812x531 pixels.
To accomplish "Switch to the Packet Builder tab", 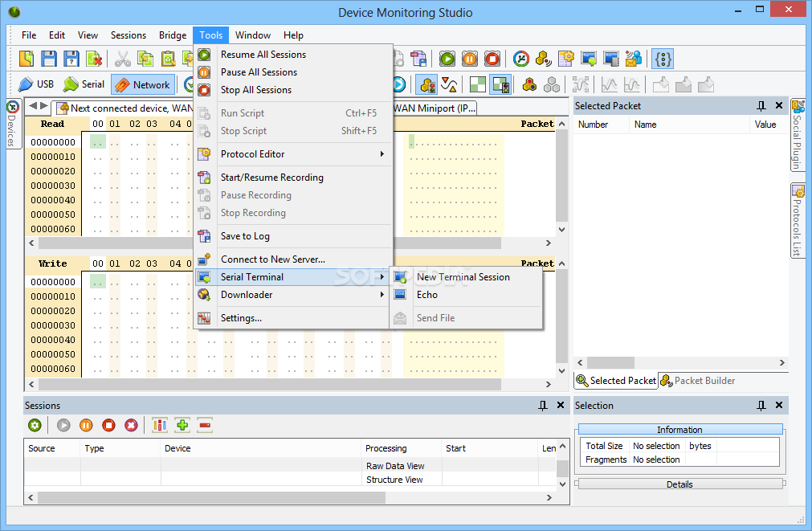I will [698, 381].
